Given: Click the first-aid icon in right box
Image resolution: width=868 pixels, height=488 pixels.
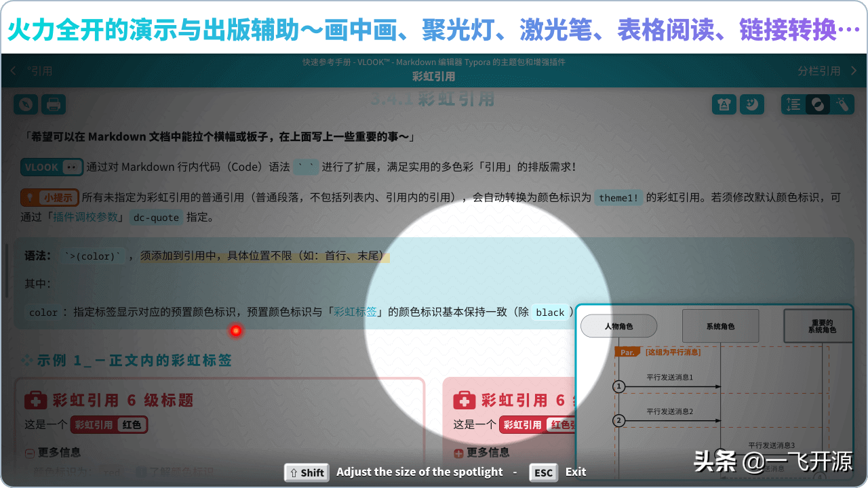Looking at the screenshot, I should click(465, 400).
